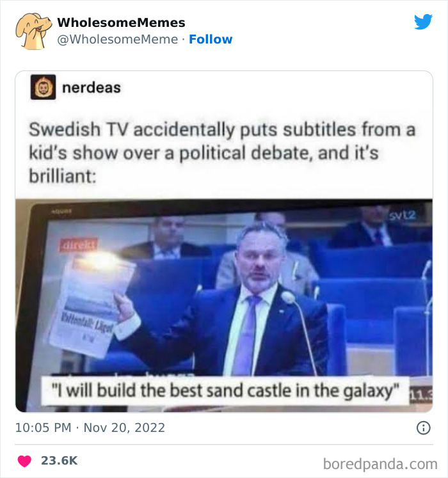Click the WholesomeMemes dog avatar
448x478 pixels.
34,31
